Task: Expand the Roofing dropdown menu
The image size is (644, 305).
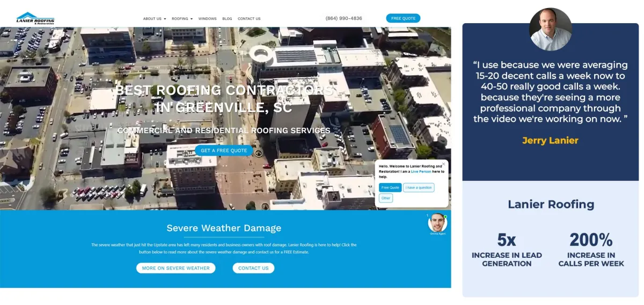Action: 182,19
